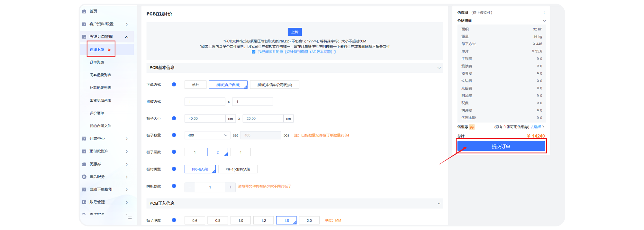Select FR-4(A)级 board material
The image size is (644, 230).
[x=200, y=169]
